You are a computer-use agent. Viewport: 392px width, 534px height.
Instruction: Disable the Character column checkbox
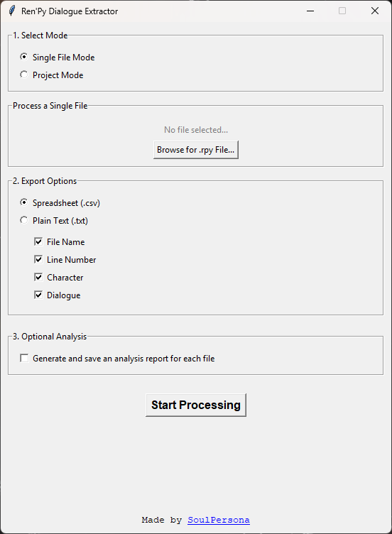click(38, 277)
